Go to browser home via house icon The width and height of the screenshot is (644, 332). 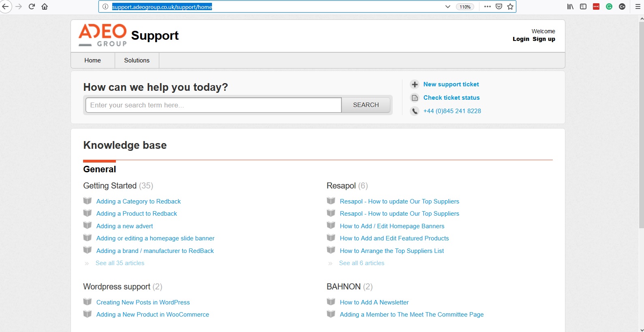point(45,6)
